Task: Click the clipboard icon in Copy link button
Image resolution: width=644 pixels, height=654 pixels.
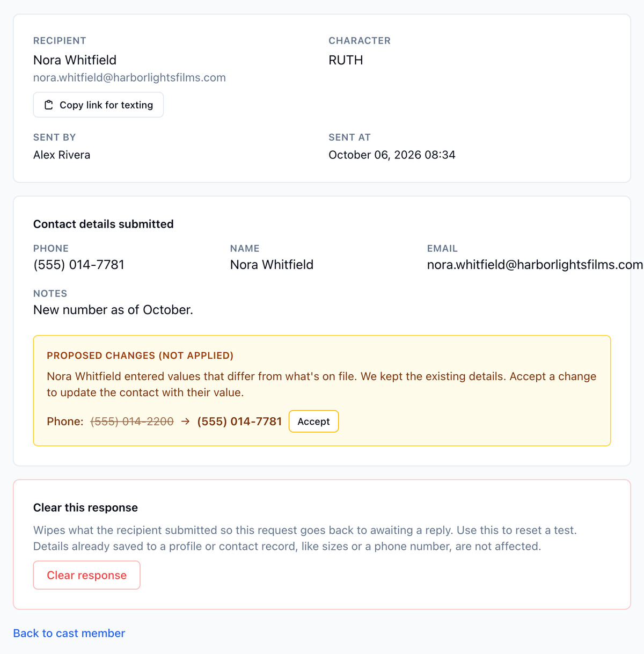Action: (49, 105)
